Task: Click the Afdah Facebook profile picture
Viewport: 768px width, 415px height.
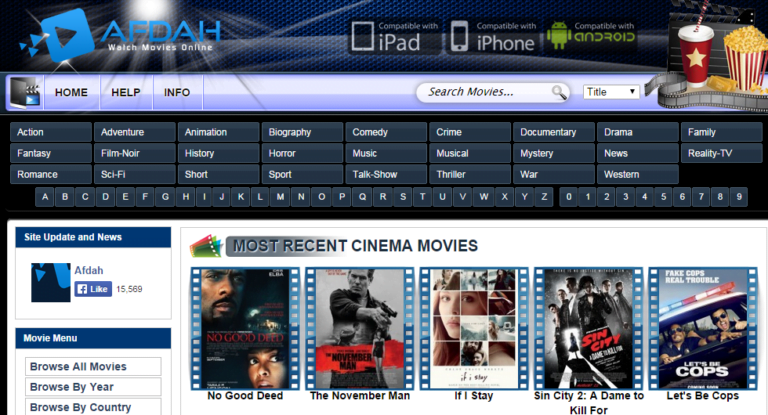Action: (x=50, y=282)
